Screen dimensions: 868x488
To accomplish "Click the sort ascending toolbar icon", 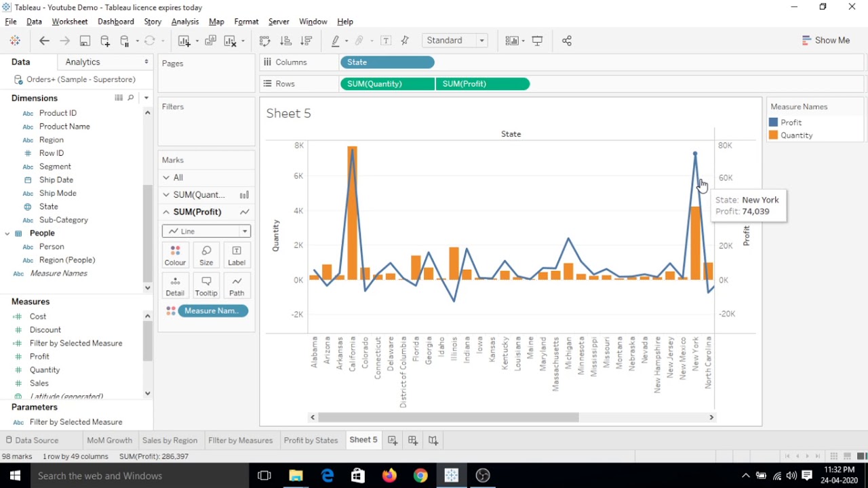I will pos(285,41).
